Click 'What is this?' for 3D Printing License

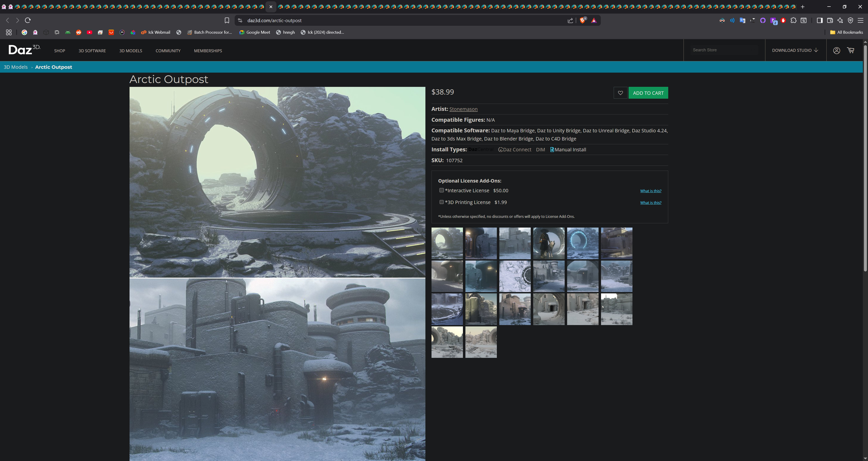click(x=651, y=203)
